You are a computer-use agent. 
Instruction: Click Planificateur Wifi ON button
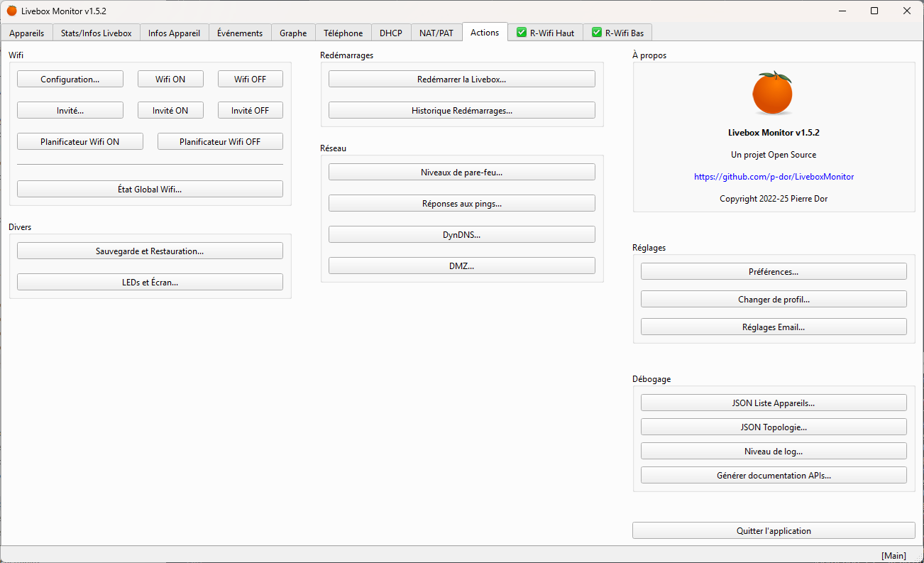coord(80,141)
